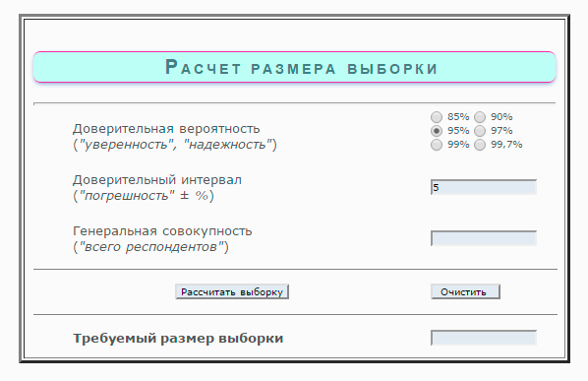This screenshot has height=381, width=588.
Task: Focus the Генеральная совокупность input field
Action: pos(484,238)
